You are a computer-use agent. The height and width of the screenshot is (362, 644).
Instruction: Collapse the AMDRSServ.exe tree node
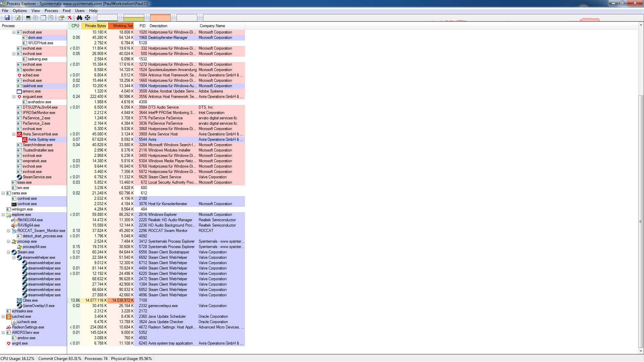click(x=3, y=333)
